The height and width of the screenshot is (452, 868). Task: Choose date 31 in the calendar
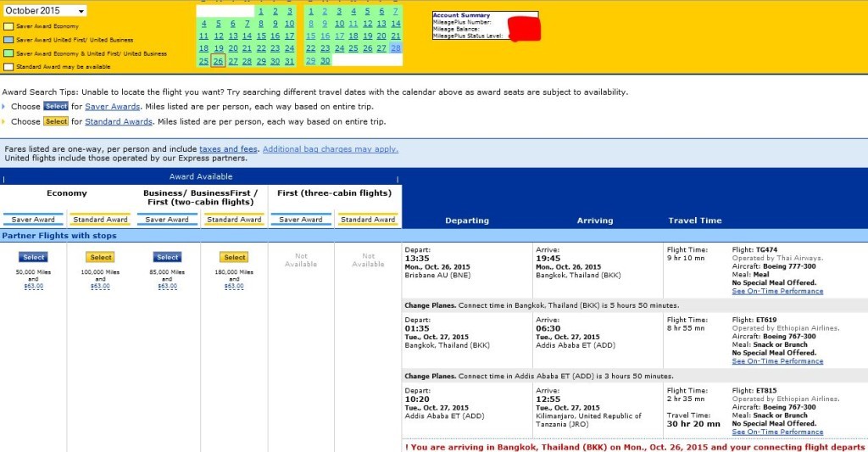pyautogui.click(x=289, y=61)
